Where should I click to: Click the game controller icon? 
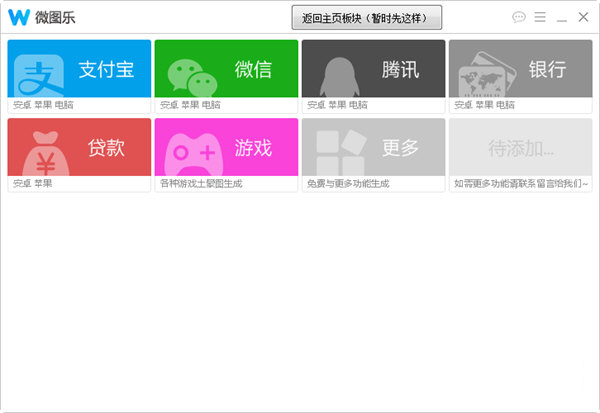194,154
